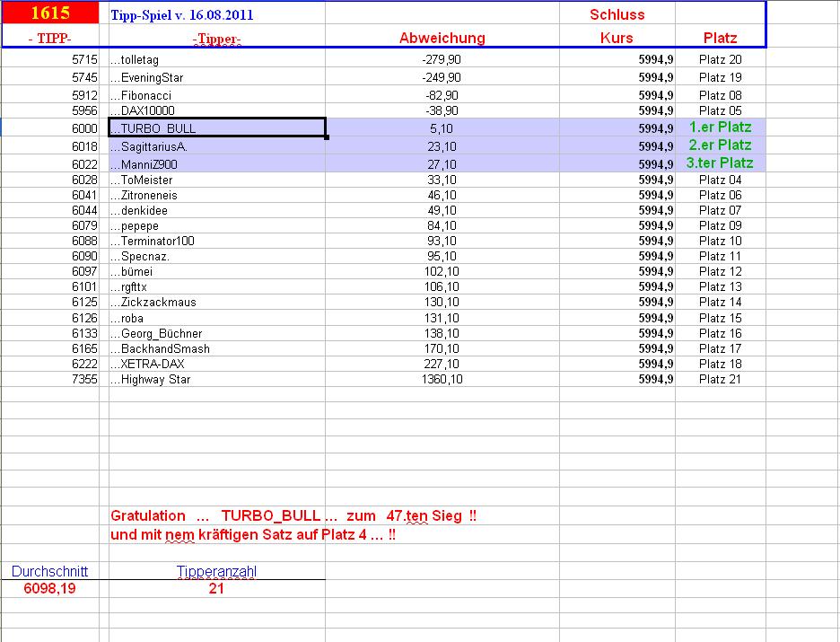Viewport: 840px width, 642px height.
Task: Click Platz 04 cell
Action: (x=720, y=180)
